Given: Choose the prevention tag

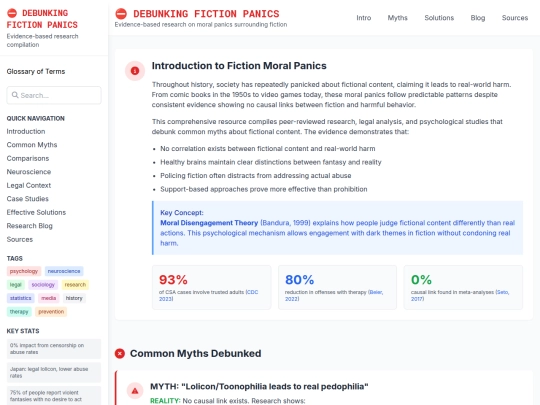Looking at the screenshot, I should coord(51,312).
